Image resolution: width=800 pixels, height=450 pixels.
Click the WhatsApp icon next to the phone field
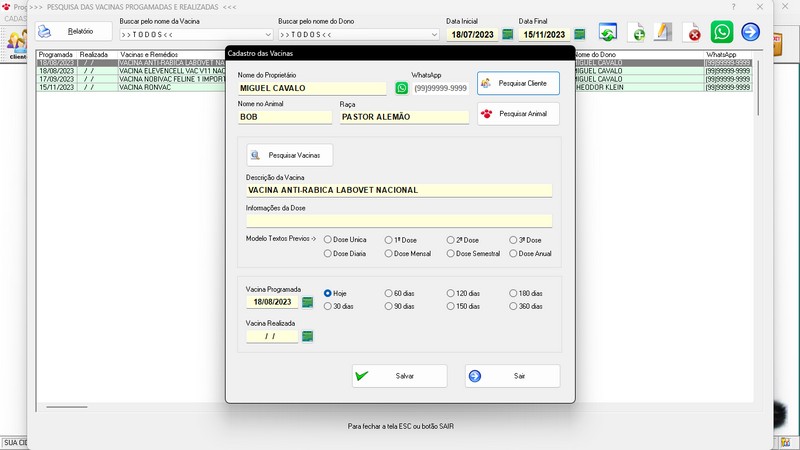[402, 88]
